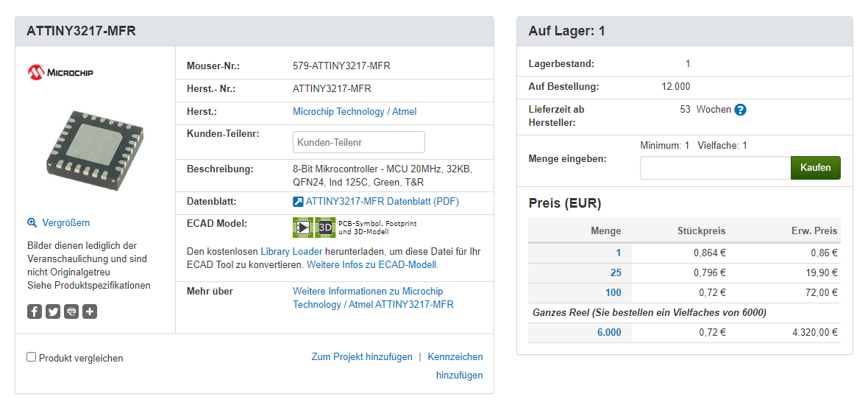Click unit price 0,864 €
Screen dimensions: 868x405
click(710, 253)
